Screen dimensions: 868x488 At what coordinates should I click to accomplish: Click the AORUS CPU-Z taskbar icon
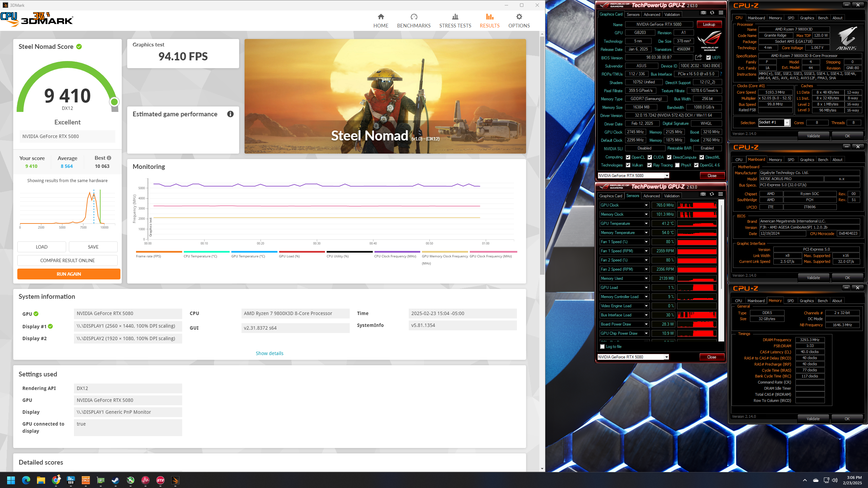point(86,480)
